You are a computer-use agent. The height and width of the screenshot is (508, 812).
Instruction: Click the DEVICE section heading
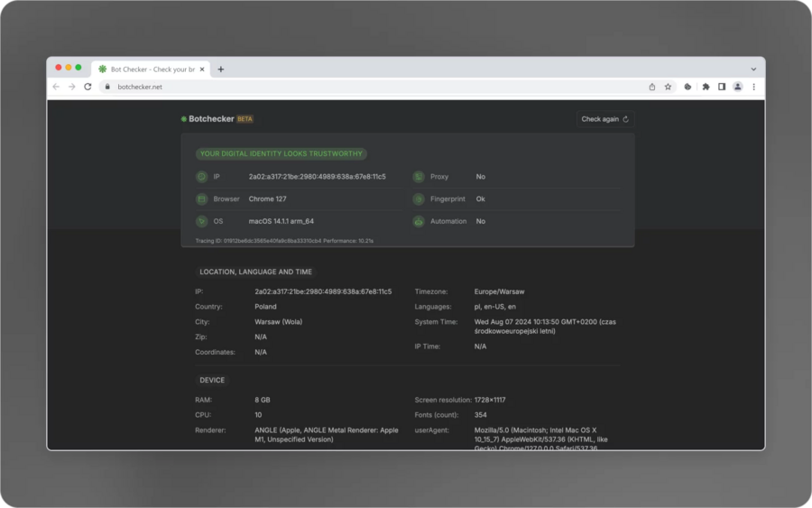(212, 380)
